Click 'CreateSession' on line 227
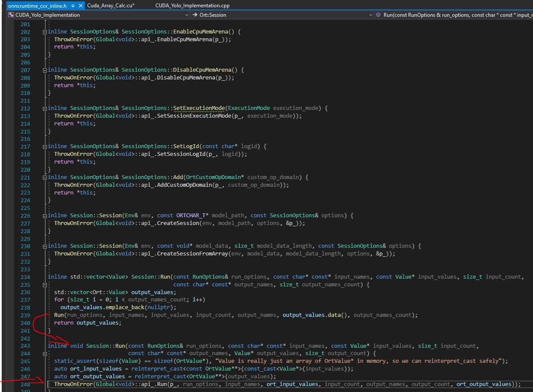 tap(178, 223)
